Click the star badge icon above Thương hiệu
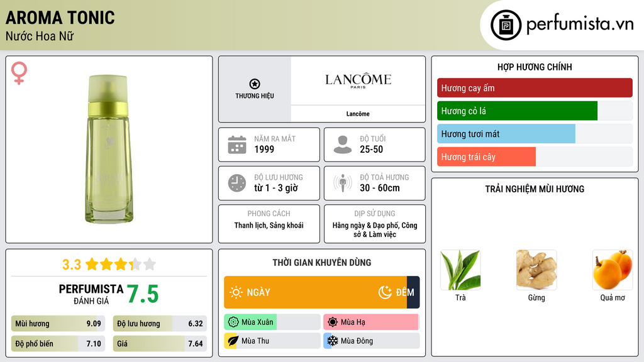 (254, 84)
